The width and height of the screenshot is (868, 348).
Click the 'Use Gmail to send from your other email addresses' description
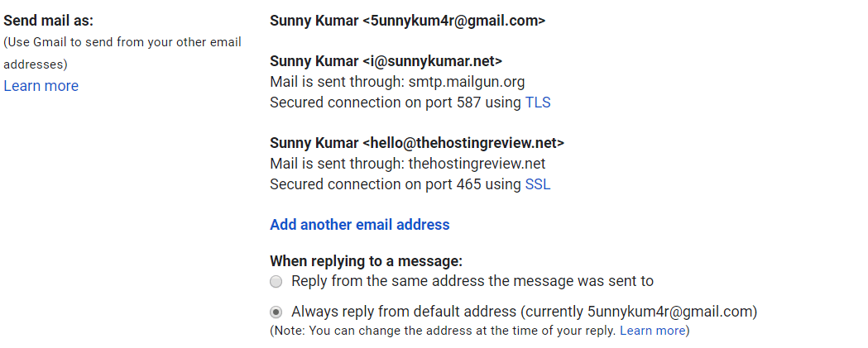click(x=122, y=53)
